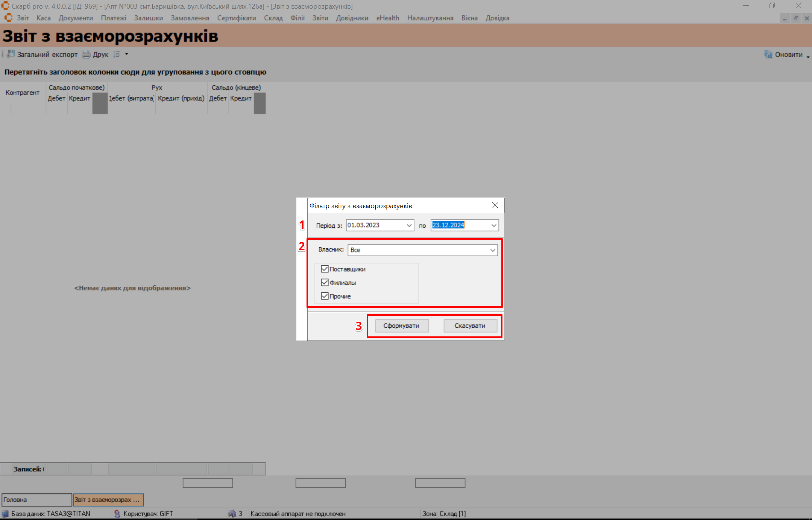Switch to the Головна tab
This screenshot has width=812, height=520.
(x=37, y=500)
